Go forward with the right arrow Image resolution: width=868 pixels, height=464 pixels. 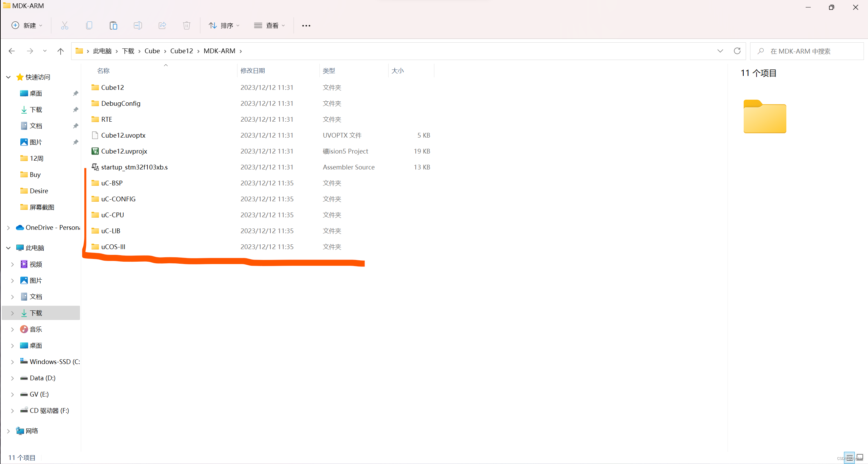[30, 51]
